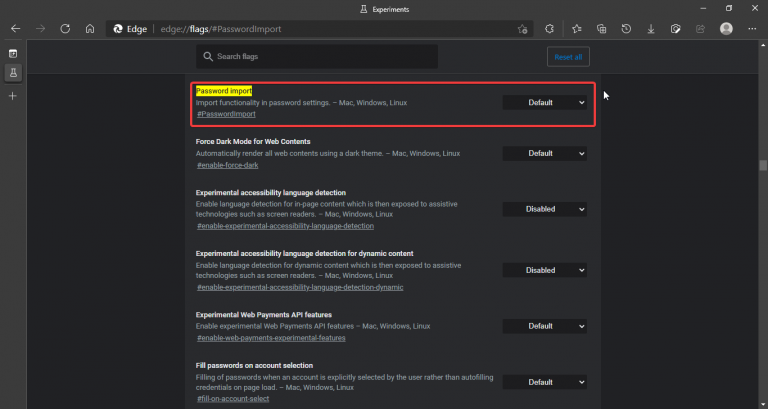Screen dimensions: 768x409
Task: Open Force Dark Mode Default dropdown
Action: point(545,153)
